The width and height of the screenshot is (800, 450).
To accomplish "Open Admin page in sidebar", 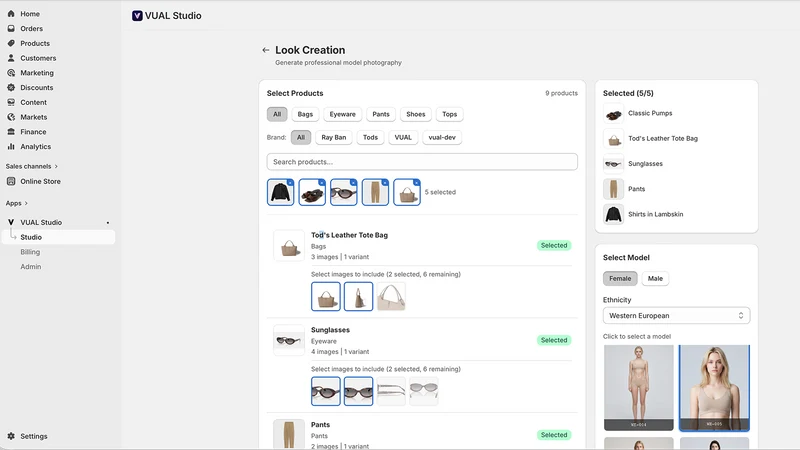I will pos(31,267).
